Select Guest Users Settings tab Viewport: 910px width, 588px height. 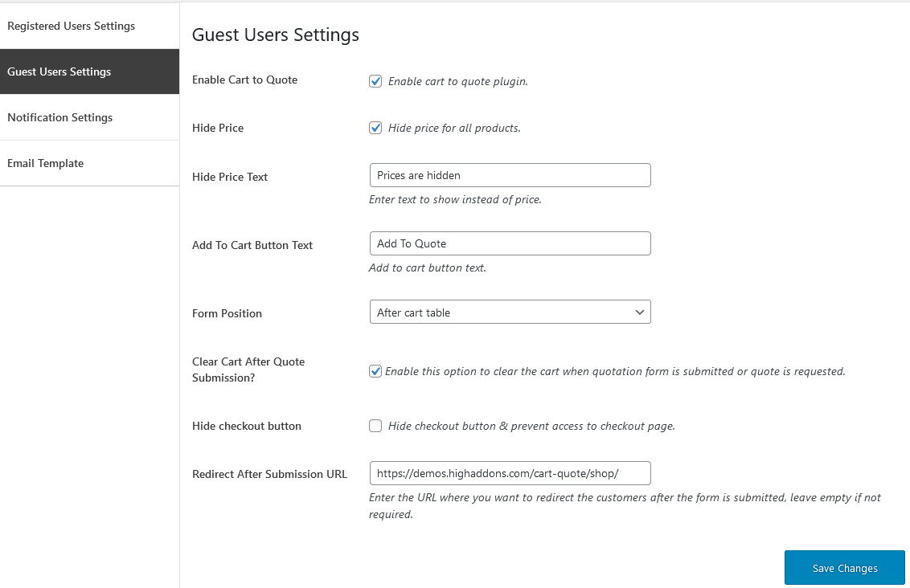click(x=89, y=71)
